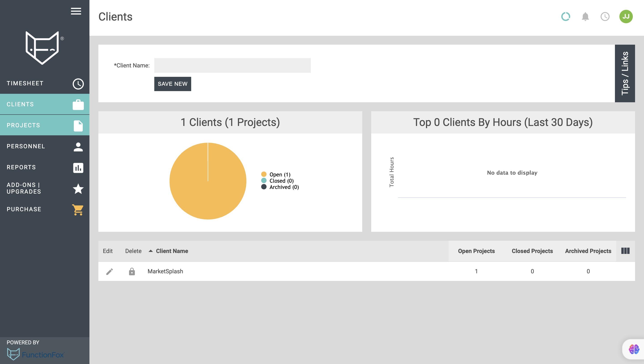Open the column chooser grid icon
The image size is (644, 364).
[x=625, y=251]
